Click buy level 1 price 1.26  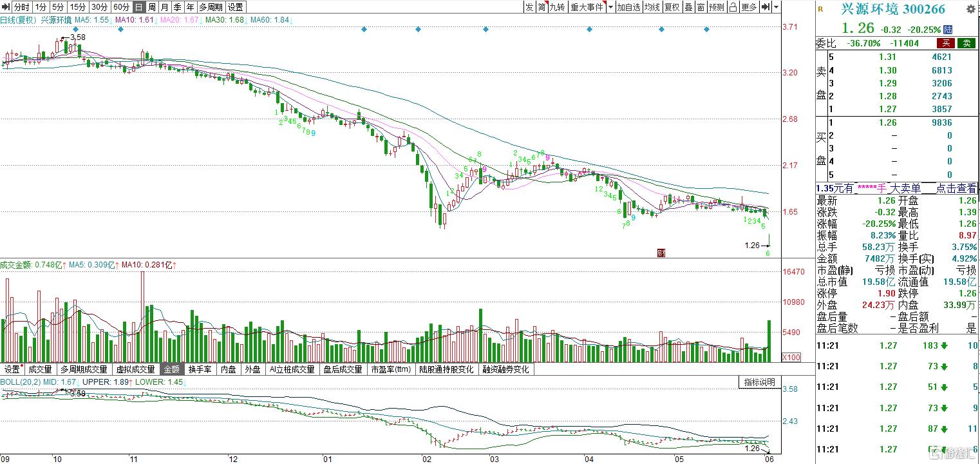[887, 122]
